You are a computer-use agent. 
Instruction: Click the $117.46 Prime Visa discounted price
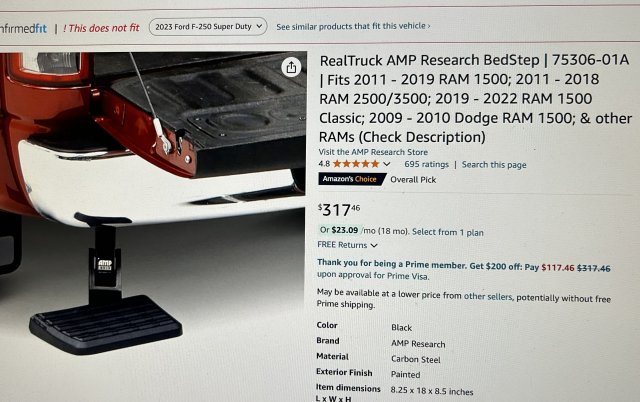coord(558,268)
